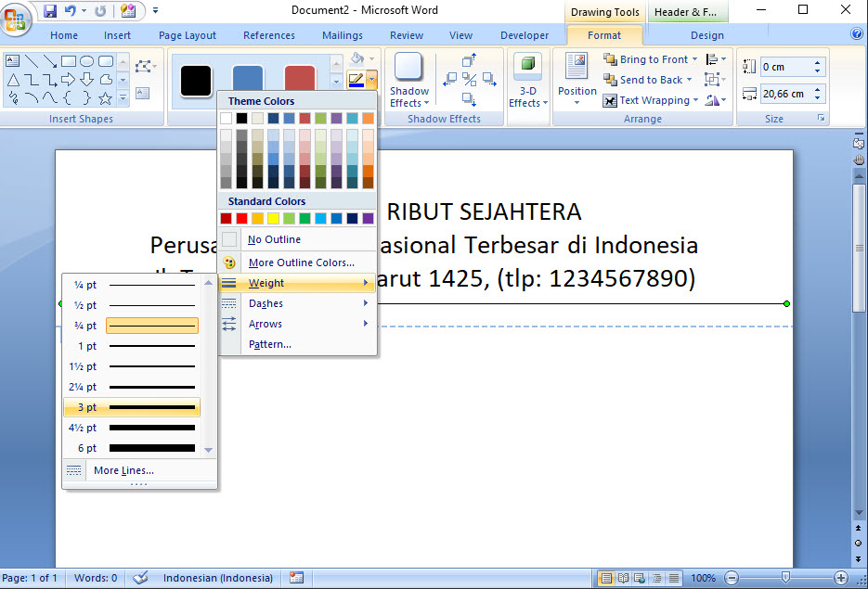This screenshot has height=589, width=868.
Task: Click the Shape Outline pen icon
Action: pos(356,80)
